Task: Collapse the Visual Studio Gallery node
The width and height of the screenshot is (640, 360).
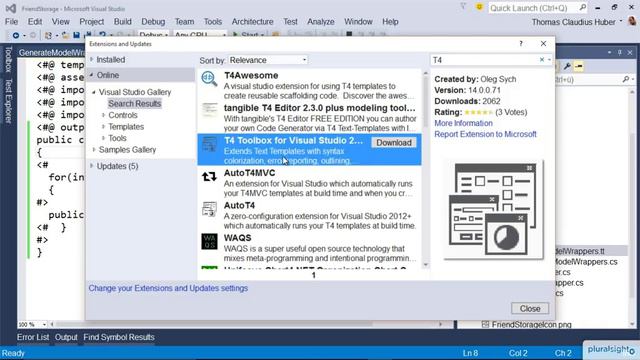Action: coord(94,92)
